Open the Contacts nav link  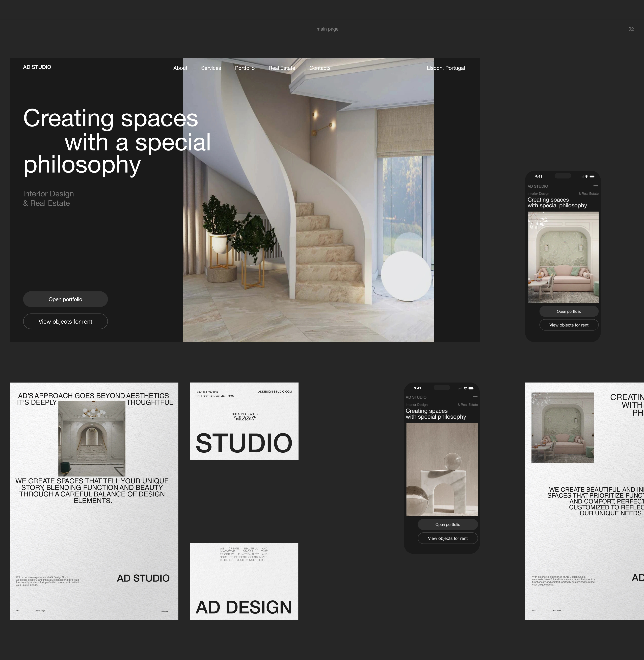(x=320, y=68)
